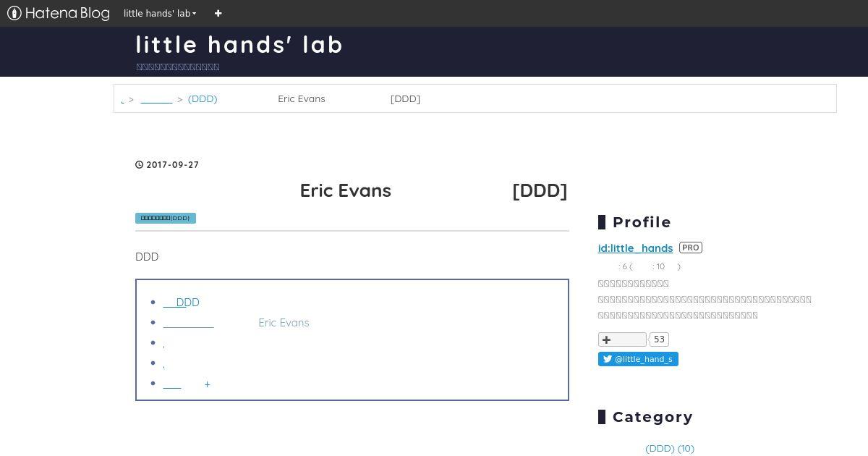This screenshot has height=456, width=868.
Task: Open the 2017-09-27 date link
Action: point(173,165)
